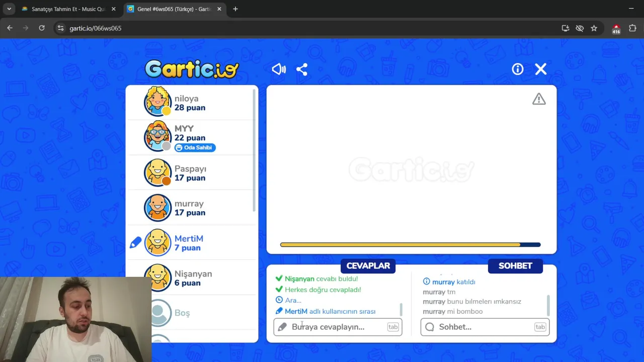Image resolution: width=644 pixels, height=362 pixels.
Task: Click the round timer progress bar
Action: tap(411, 245)
